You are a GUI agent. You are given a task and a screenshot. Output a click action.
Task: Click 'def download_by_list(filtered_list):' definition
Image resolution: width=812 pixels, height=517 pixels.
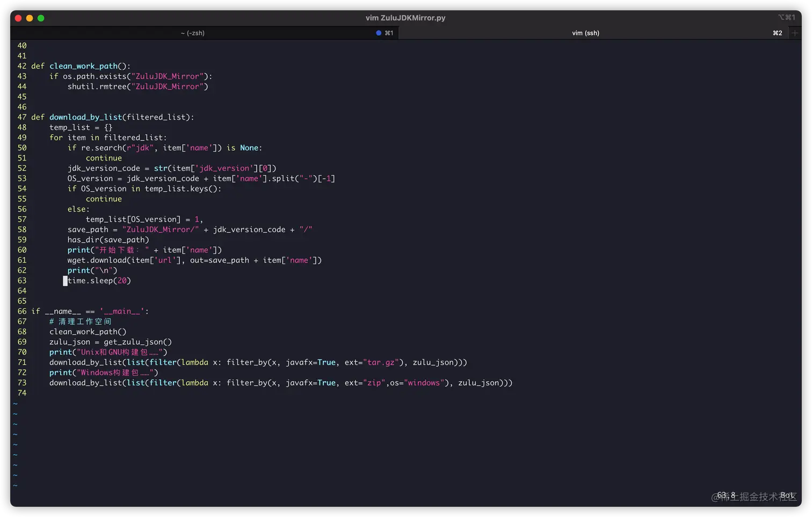click(x=113, y=117)
